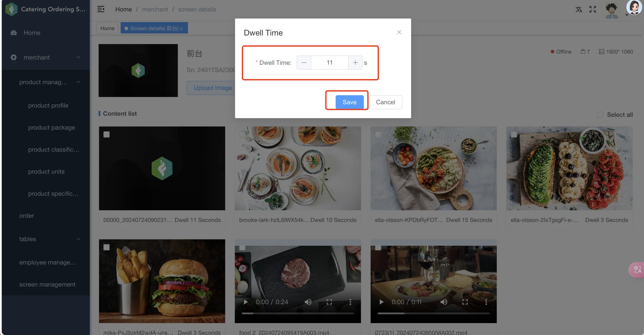Image resolution: width=644 pixels, height=335 pixels.
Task: Seek in the food 2 video progress bar
Action: coord(298,313)
